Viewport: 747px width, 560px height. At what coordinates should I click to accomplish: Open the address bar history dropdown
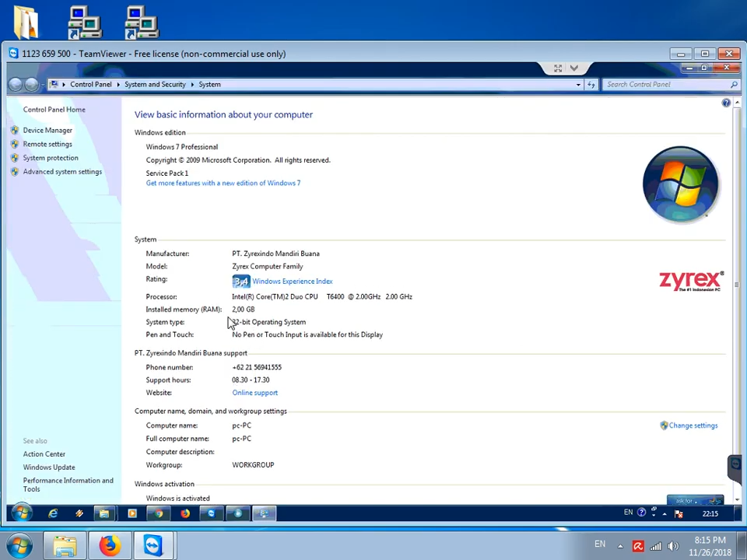[578, 85]
